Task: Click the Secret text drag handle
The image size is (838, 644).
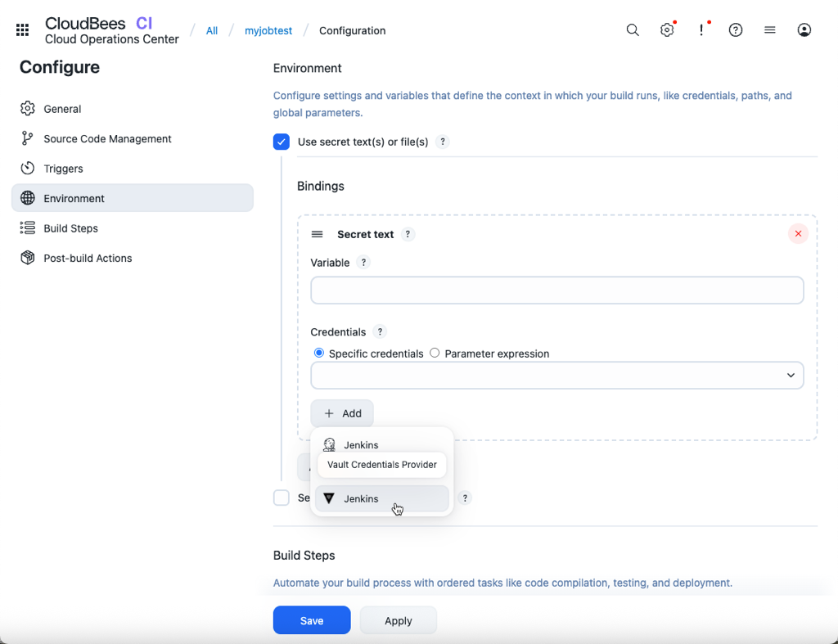Action: tap(317, 234)
